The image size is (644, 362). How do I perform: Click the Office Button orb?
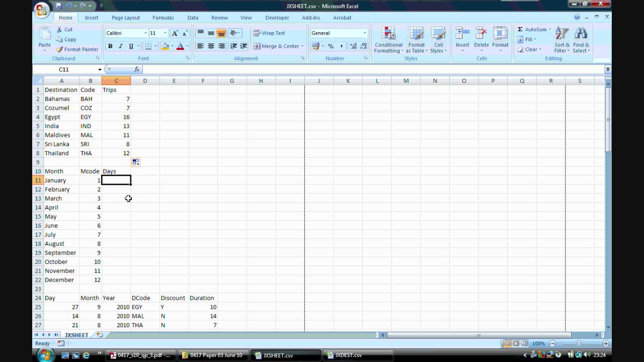click(x=42, y=9)
